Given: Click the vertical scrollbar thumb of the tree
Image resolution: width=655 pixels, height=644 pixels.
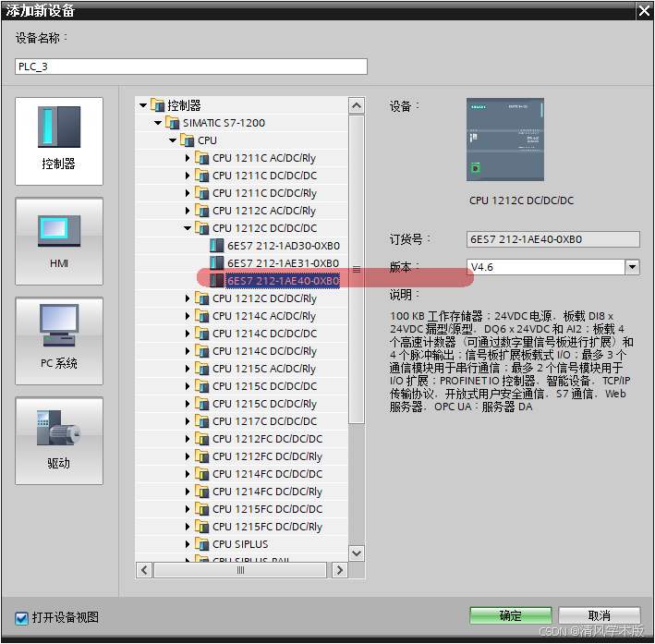Looking at the screenshot, I should (357, 270).
